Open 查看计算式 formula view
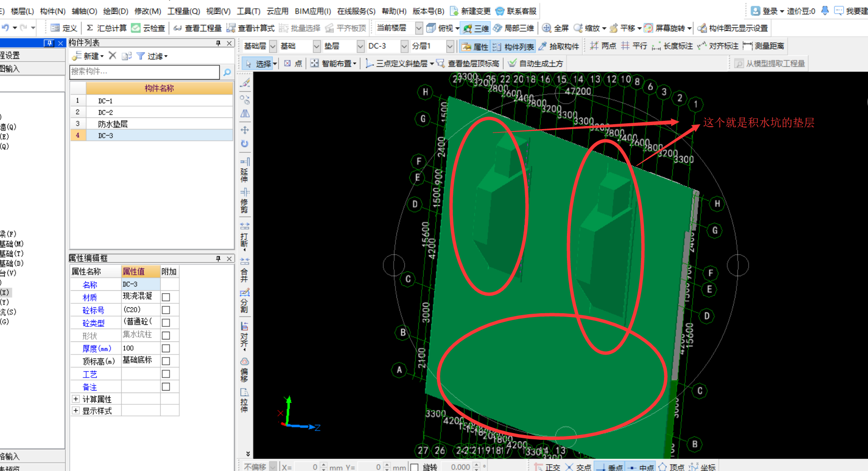 (x=250, y=28)
